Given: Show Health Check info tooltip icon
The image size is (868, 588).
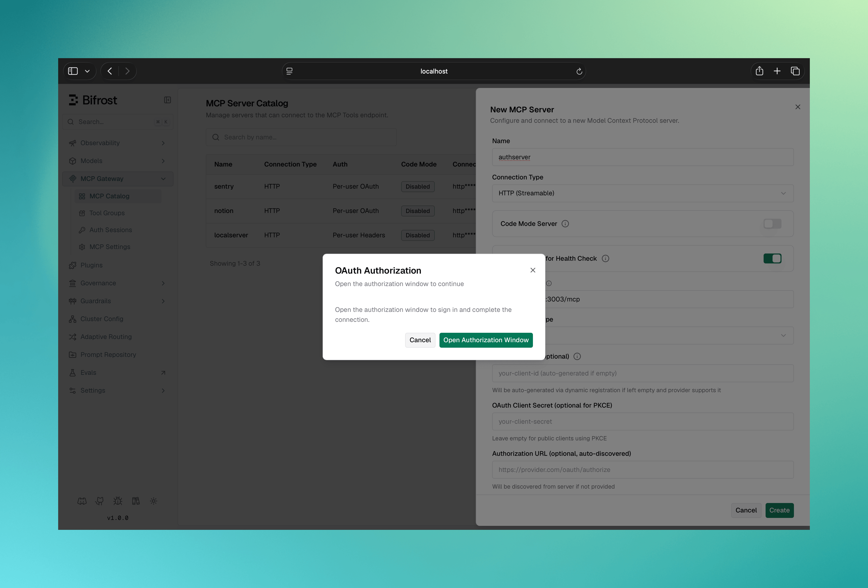Looking at the screenshot, I should pyautogui.click(x=606, y=258).
